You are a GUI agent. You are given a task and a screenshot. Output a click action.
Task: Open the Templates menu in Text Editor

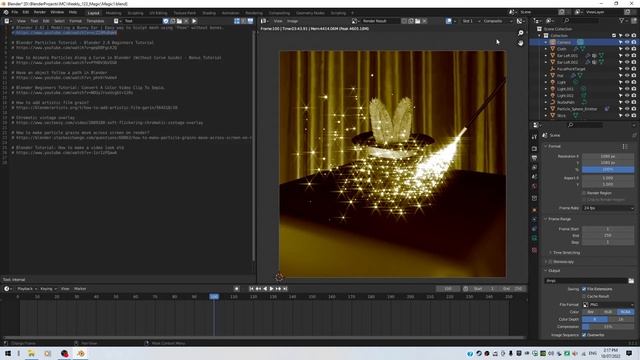pyautogui.click(x=95, y=21)
